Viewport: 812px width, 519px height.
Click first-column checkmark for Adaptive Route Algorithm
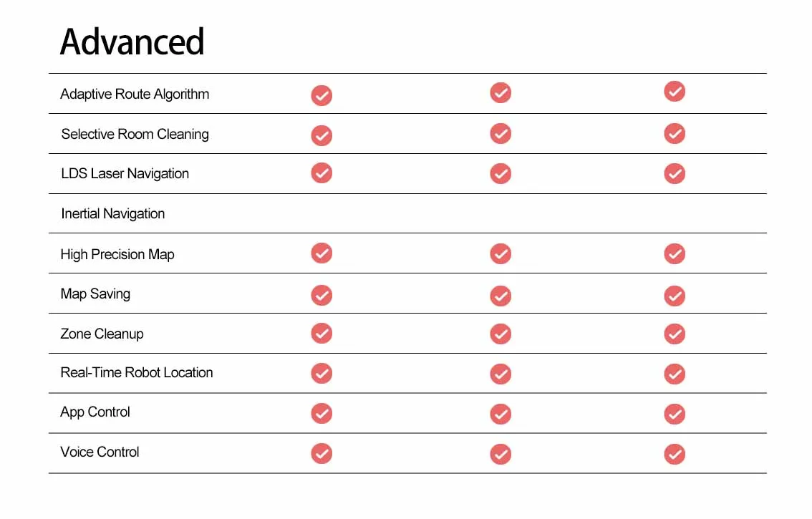(x=322, y=95)
